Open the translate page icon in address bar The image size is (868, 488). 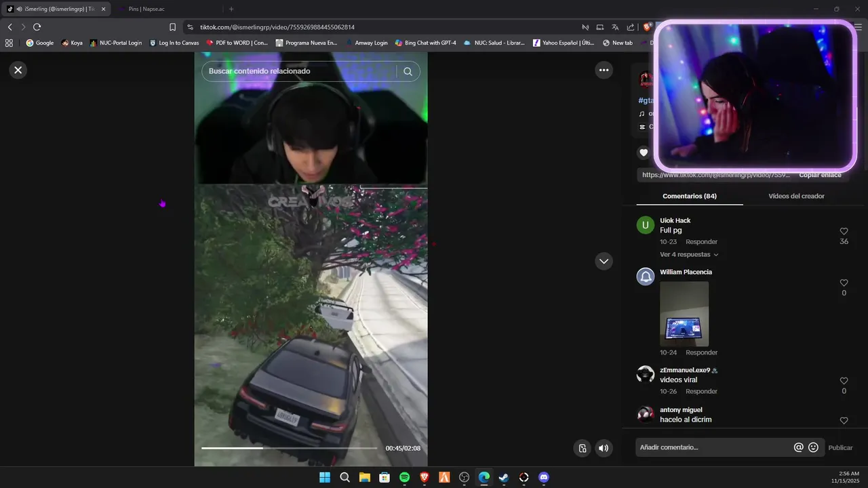pos(615,27)
